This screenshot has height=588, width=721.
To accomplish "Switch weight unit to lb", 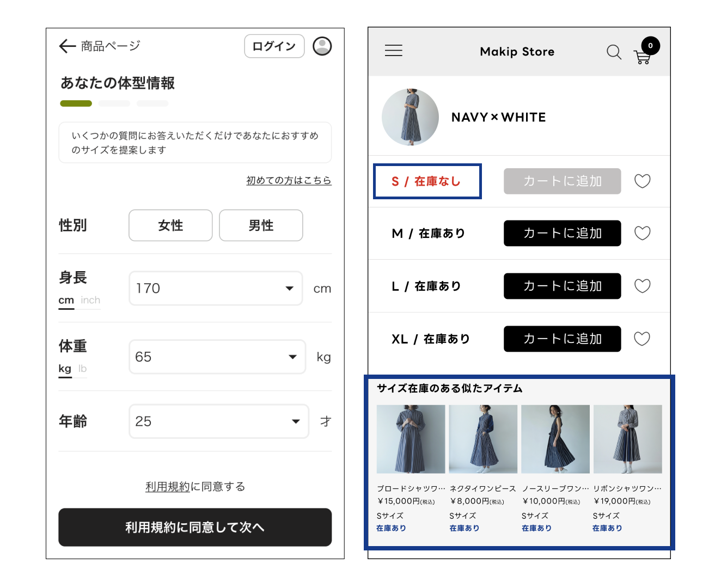I will 82,369.
